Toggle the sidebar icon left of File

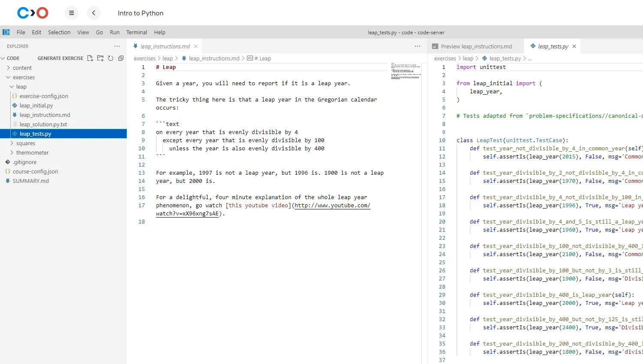6,32
